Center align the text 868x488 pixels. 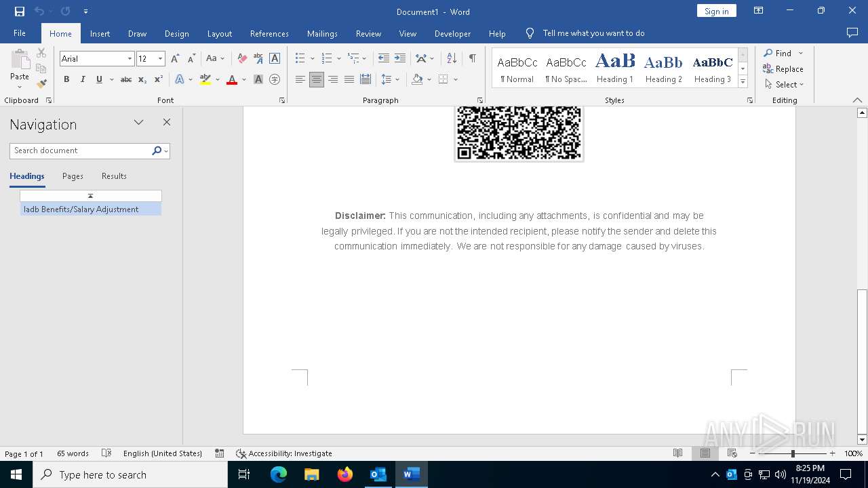pyautogui.click(x=317, y=80)
